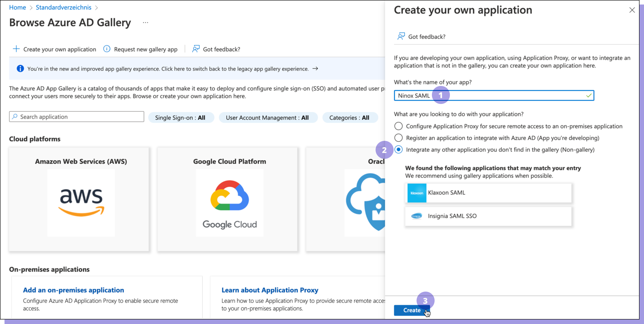This screenshot has height=324, width=644.
Task: Go to Standardverzeichnis breadcrumb
Action: coord(63,7)
